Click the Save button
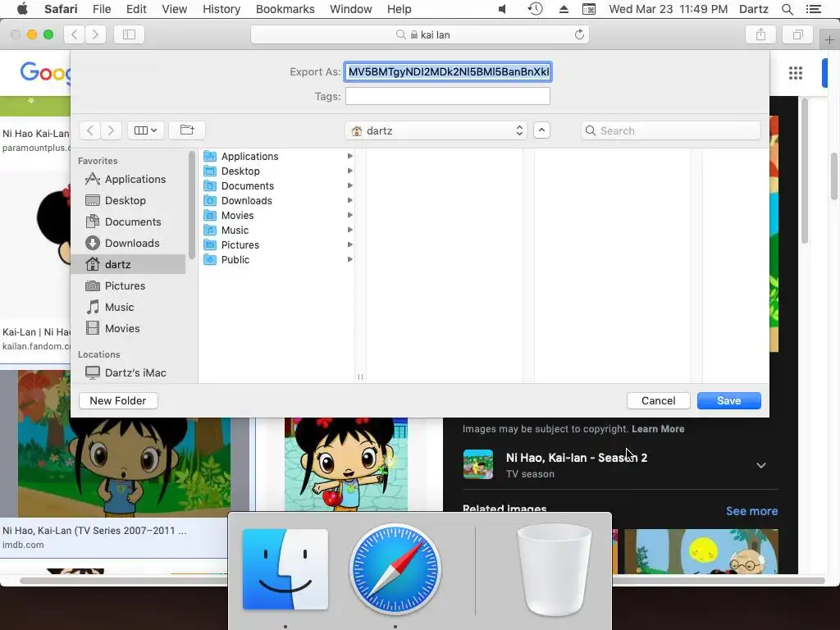840x630 pixels. coord(728,400)
